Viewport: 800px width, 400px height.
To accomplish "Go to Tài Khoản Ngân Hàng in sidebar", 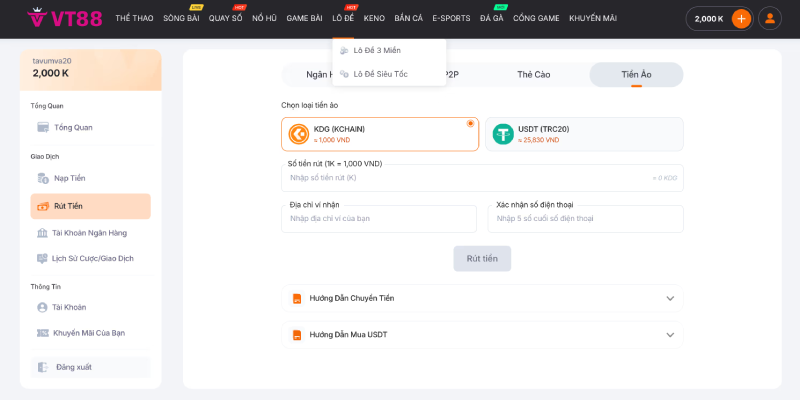I will (90, 233).
